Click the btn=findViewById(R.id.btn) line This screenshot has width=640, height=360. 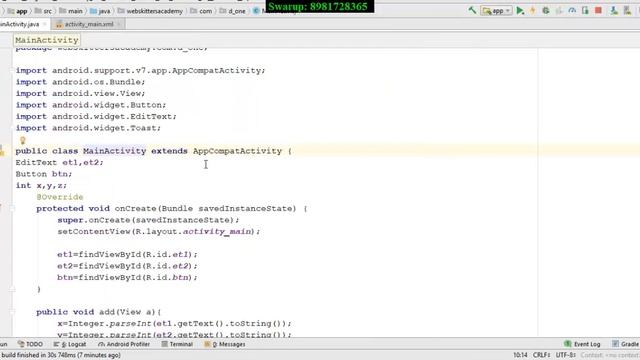(x=127, y=277)
